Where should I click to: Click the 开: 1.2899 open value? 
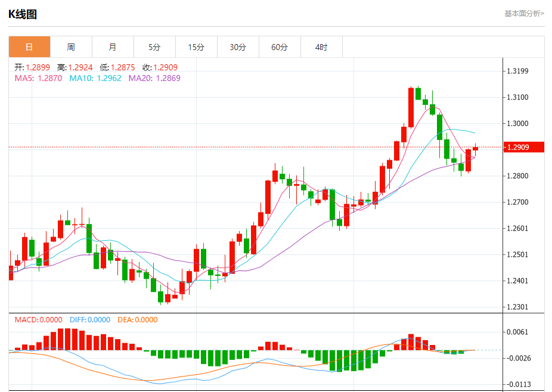32,67
